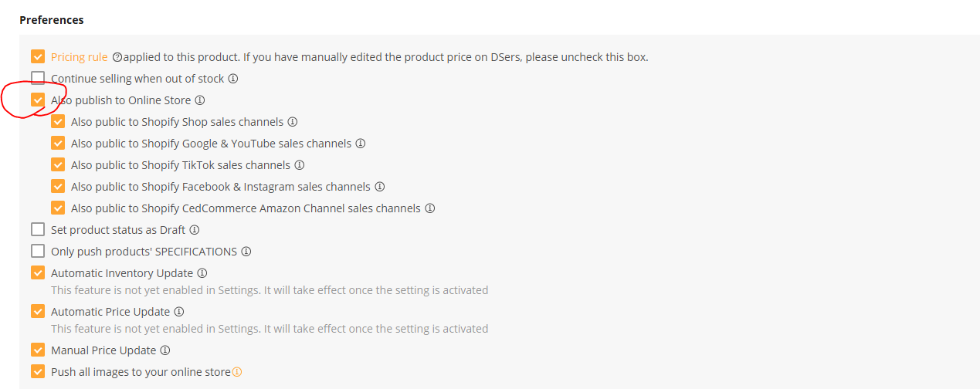This screenshot has height=389, width=980.
Task: Enable Continue selling when out of stock
Action: [x=38, y=78]
